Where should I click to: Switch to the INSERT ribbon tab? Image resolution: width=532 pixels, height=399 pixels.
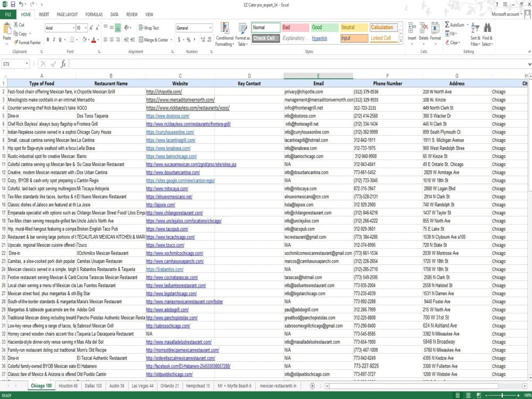click(44, 14)
